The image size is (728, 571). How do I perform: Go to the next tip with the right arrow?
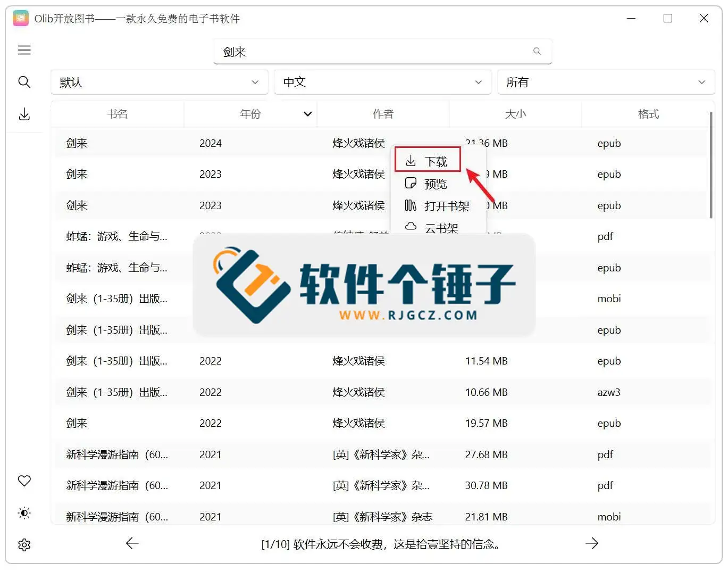click(x=591, y=543)
